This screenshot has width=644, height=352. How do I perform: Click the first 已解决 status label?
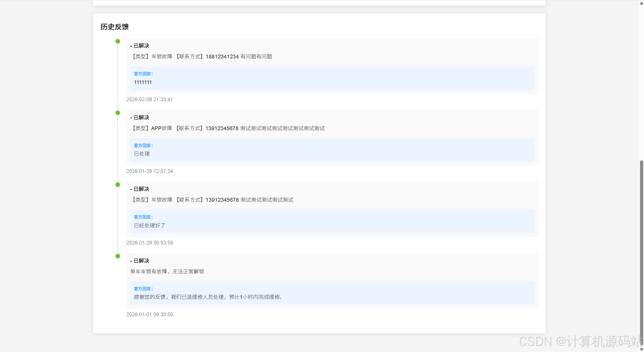[x=141, y=46]
